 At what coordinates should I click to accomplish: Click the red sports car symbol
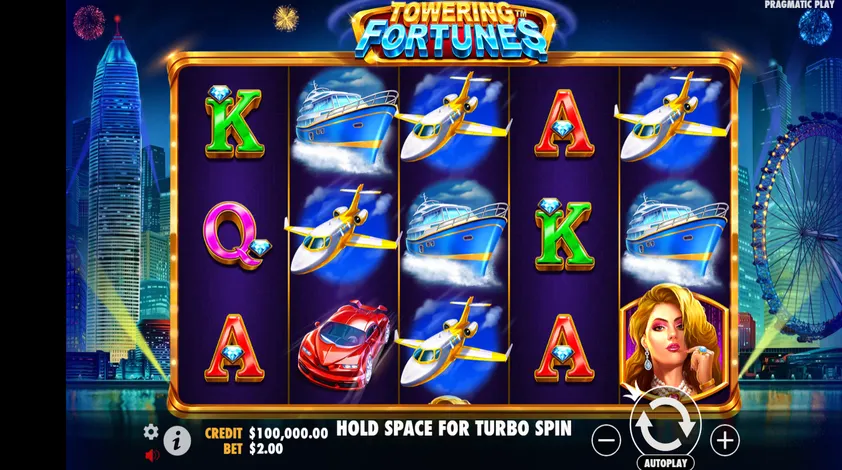[345, 341]
